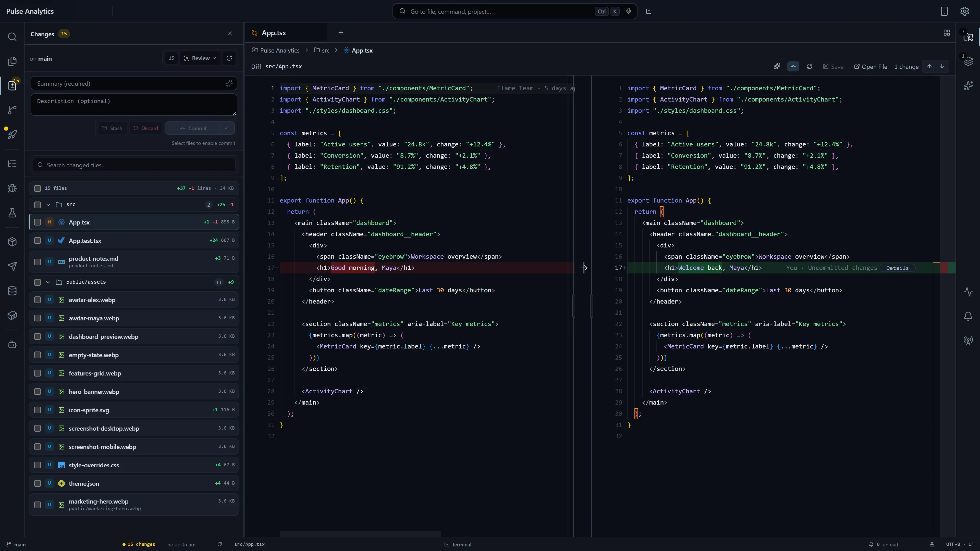This screenshot has height=551, width=980.
Task: Click the Save button in diff toolbar
Action: pyautogui.click(x=833, y=67)
